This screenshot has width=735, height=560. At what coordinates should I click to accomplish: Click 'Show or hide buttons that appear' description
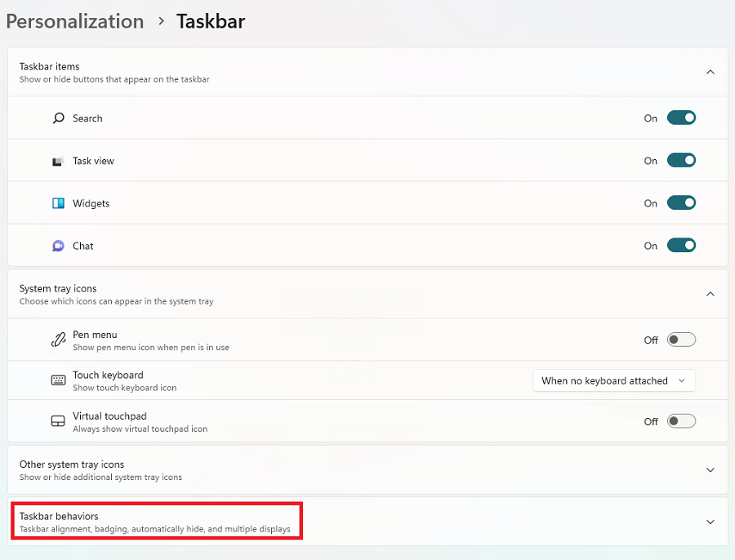pyautogui.click(x=114, y=79)
